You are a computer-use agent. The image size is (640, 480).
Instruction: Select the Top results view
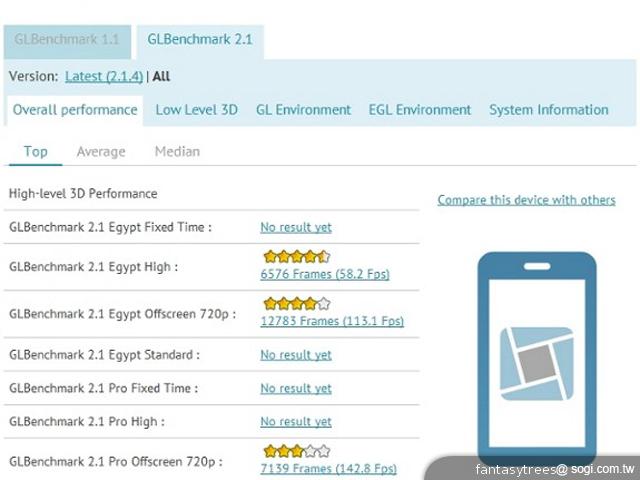[36, 152]
